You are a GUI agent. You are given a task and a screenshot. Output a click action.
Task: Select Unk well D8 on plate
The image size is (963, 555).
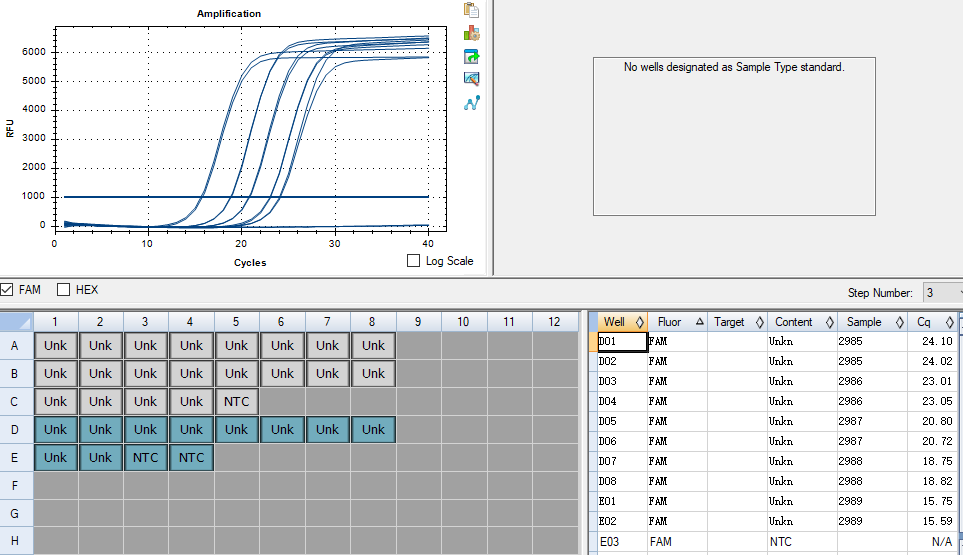tap(373, 430)
